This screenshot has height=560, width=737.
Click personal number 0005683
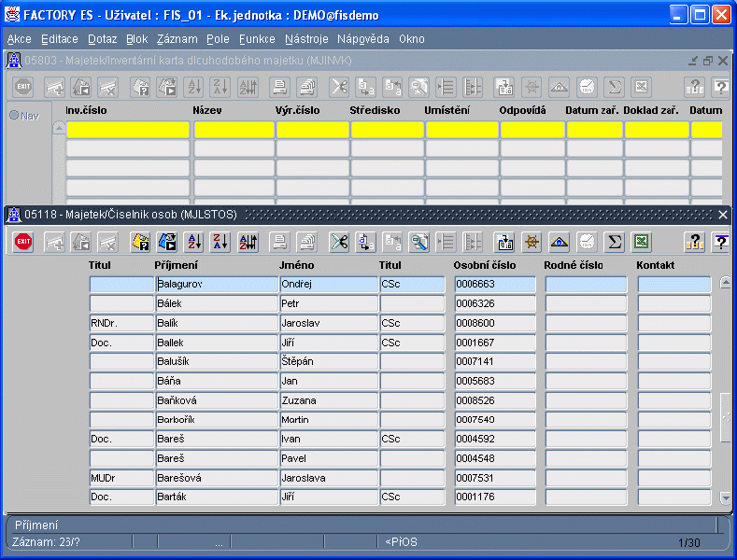495,381
